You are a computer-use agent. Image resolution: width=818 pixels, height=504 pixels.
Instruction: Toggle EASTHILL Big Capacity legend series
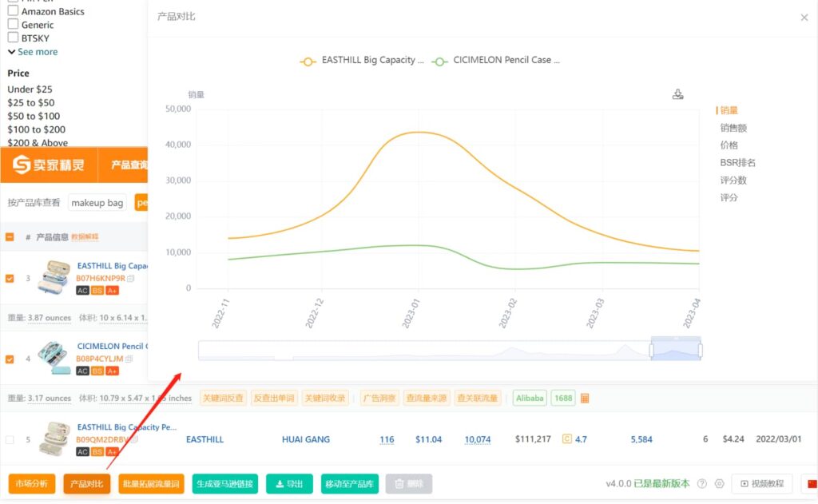pyautogui.click(x=362, y=61)
